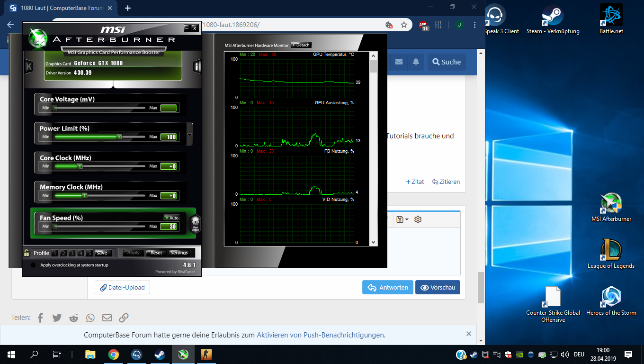This screenshot has width=644, height=364.
Task: Open the Chrome three-dot menu
Action: (x=475, y=25)
